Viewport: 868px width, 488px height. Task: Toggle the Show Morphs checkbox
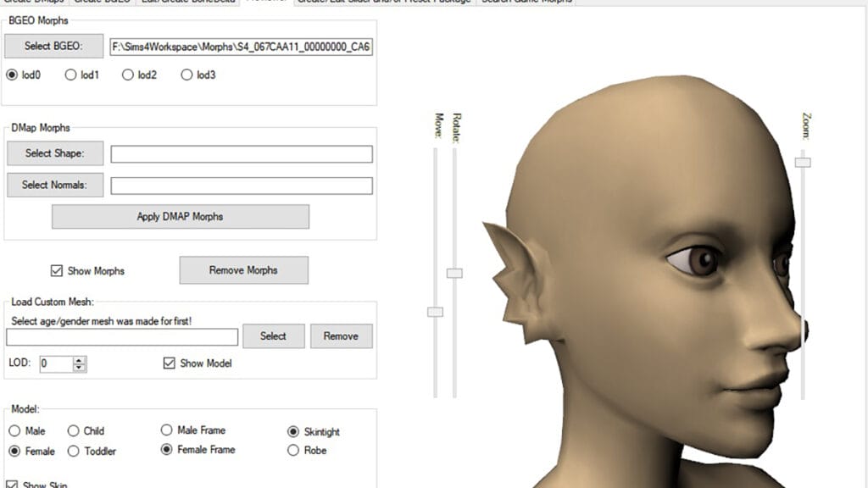[57, 271]
